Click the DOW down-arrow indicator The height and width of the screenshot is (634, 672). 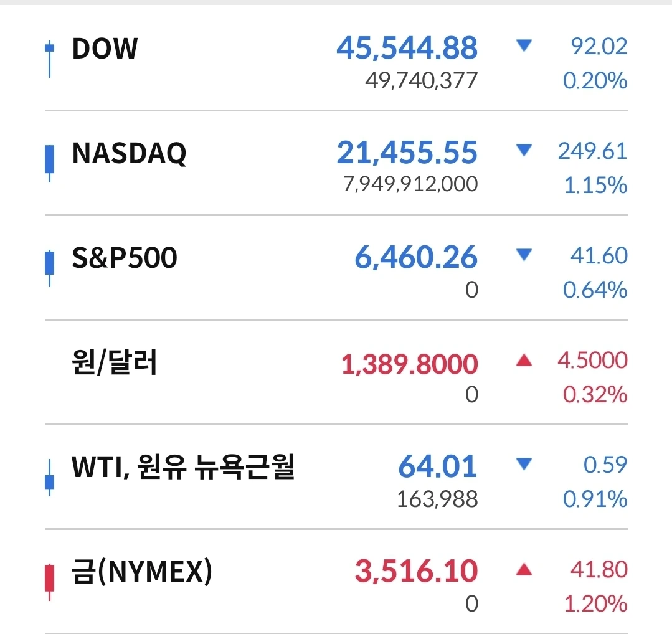click(524, 47)
